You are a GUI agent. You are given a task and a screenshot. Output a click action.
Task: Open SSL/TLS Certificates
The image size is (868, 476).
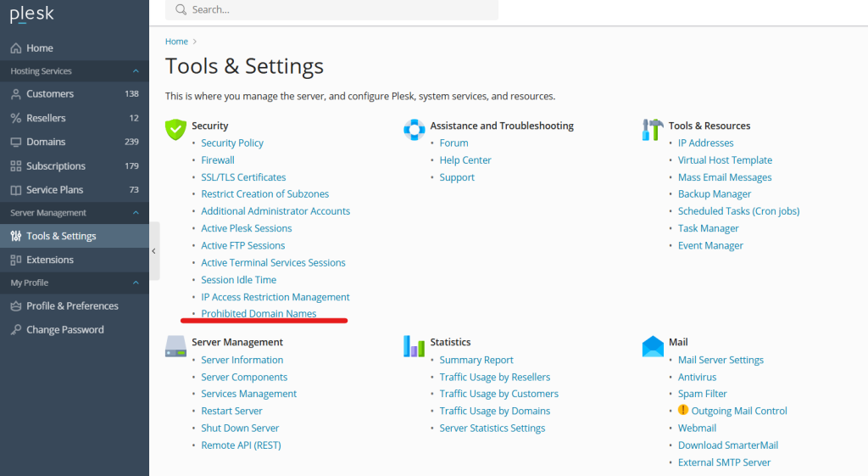pos(243,177)
